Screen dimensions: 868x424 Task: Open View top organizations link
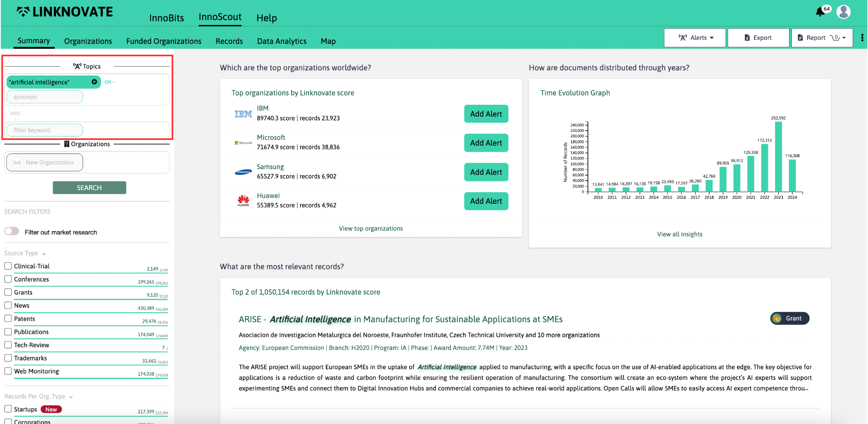point(371,229)
